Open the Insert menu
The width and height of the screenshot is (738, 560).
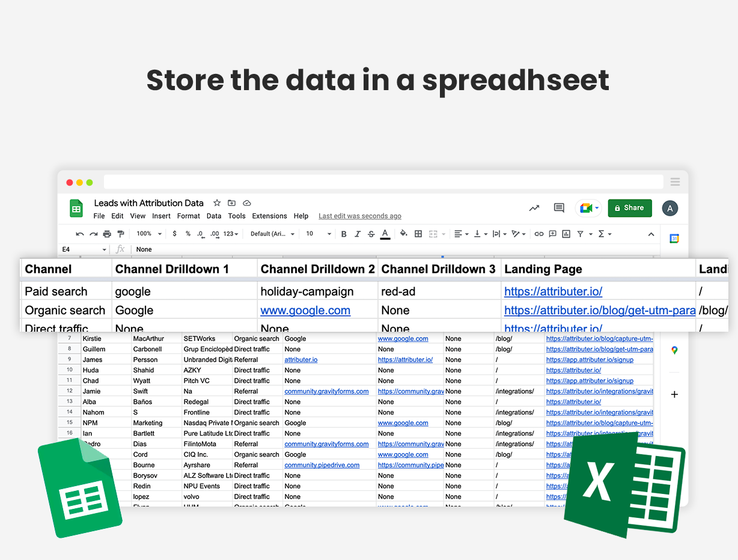click(162, 216)
